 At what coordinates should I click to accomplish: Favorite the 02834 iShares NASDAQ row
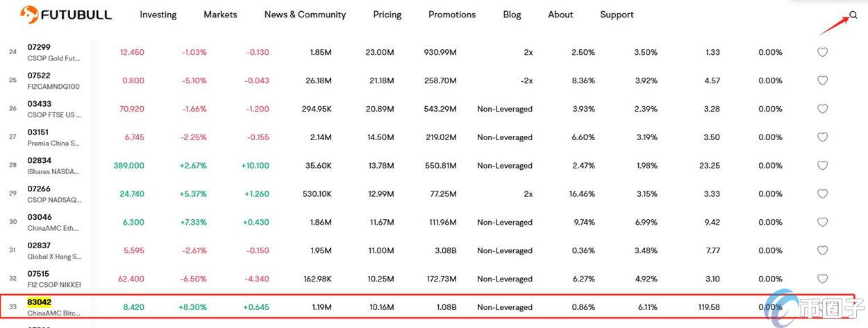(822, 166)
